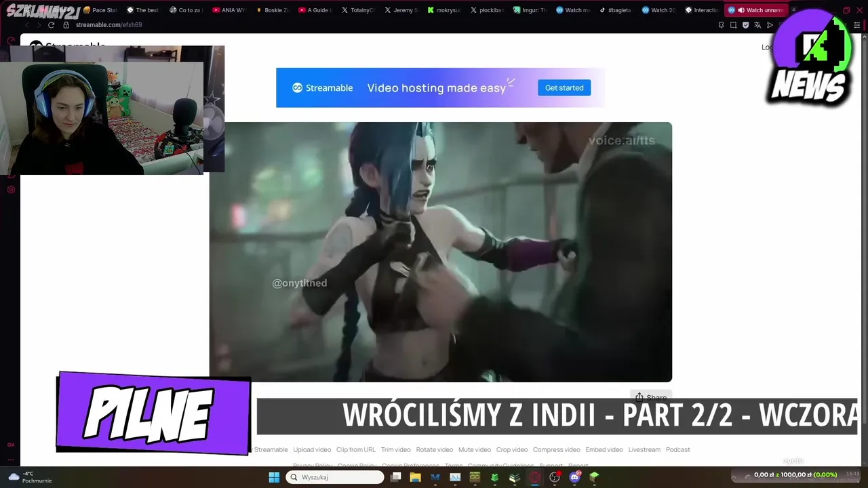Click the snapshot capture icon in toolbar
868x488 pixels.
733,25
